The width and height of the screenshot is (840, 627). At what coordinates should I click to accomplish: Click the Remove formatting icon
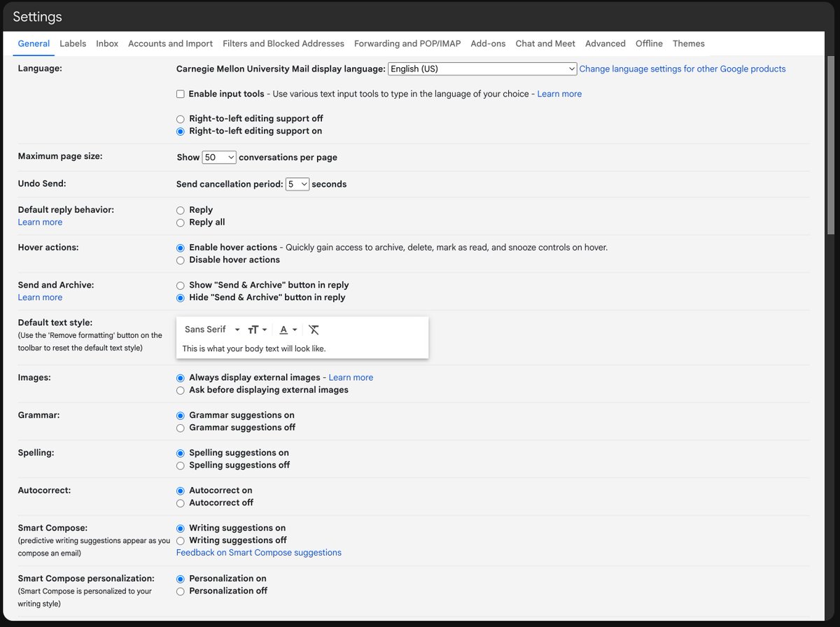pyautogui.click(x=314, y=330)
